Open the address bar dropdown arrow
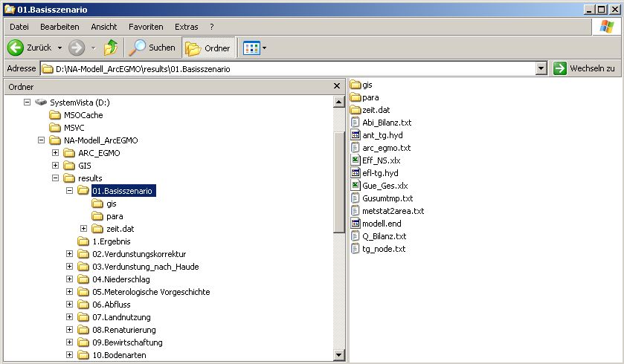The image size is (624, 364). (541, 68)
